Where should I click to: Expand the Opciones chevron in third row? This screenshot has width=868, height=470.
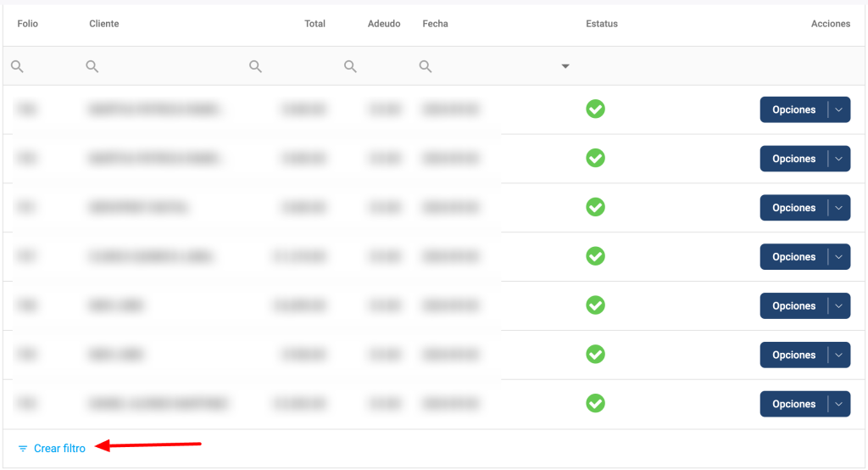tap(839, 208)
